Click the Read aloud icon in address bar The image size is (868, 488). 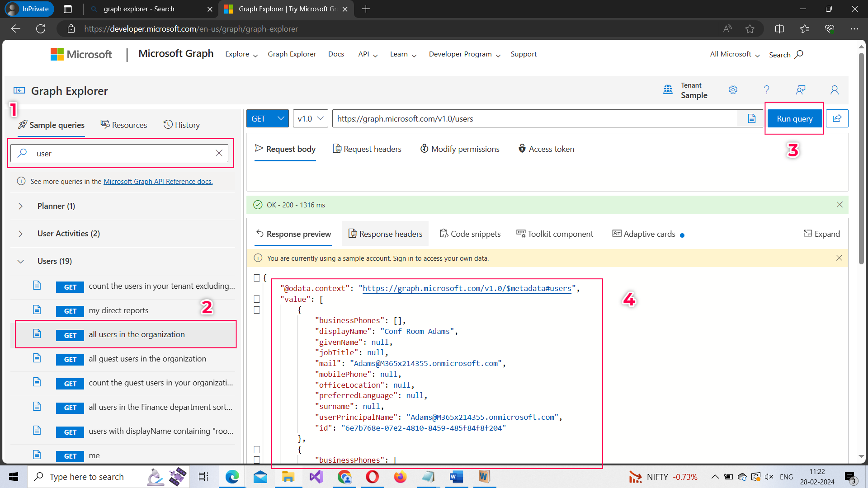(727, 29)
